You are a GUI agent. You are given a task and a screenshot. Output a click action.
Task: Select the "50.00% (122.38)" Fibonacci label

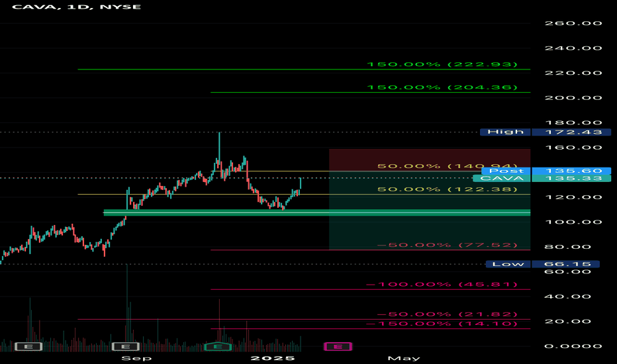tap(448, 189)
